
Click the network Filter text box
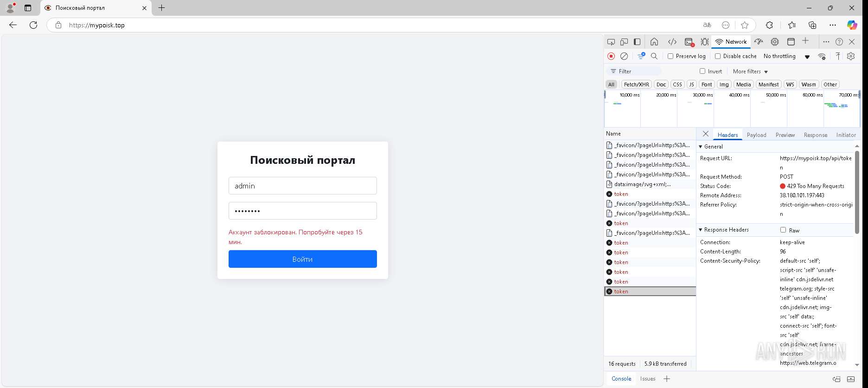coord(634,71)
